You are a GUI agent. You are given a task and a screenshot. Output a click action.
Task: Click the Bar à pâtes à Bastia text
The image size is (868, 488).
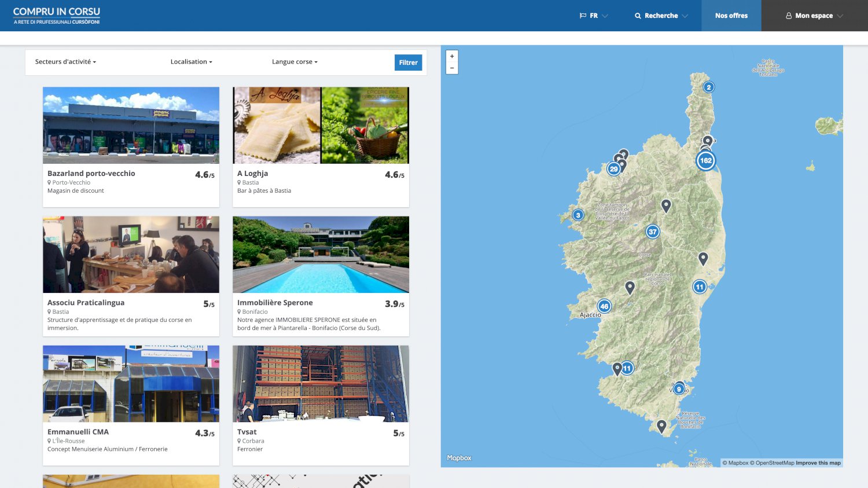tap(264, 190)
